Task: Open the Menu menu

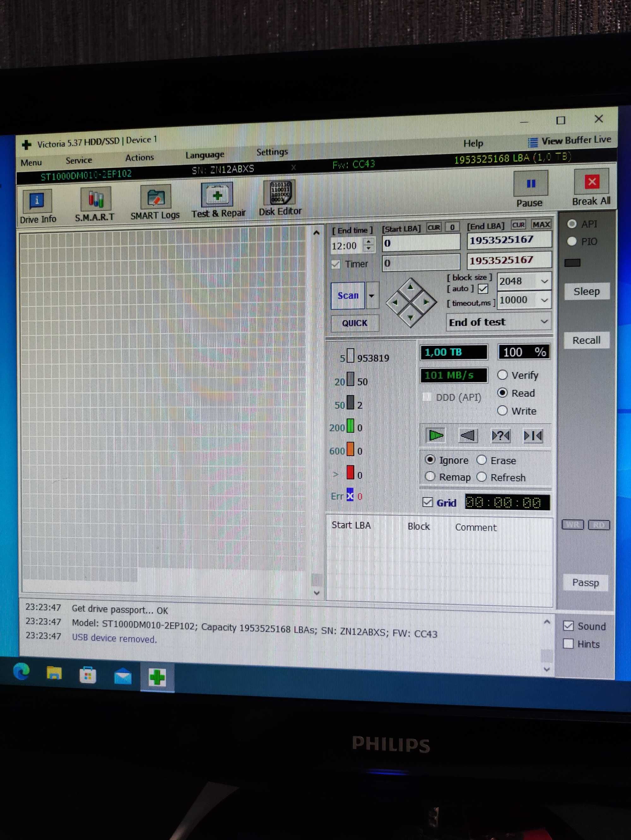Action: pos(31,162)
